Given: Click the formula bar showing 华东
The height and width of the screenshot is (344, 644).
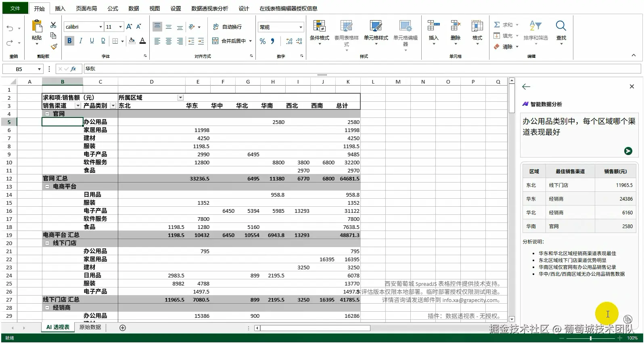Looking at the screenshot, I should 362,69.
